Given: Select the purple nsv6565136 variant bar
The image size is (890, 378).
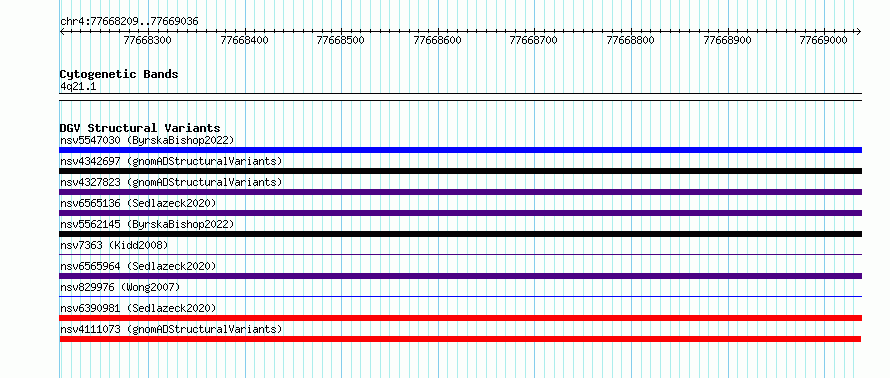Looking at the screenshot, I should [x=460, y=213].
